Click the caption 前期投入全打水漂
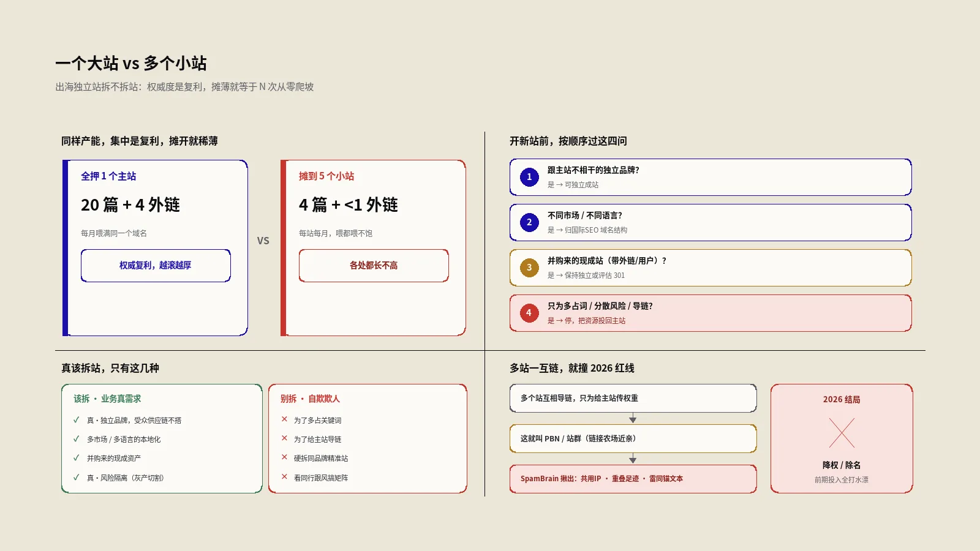980x551 pixels. (x=842, y=480)
